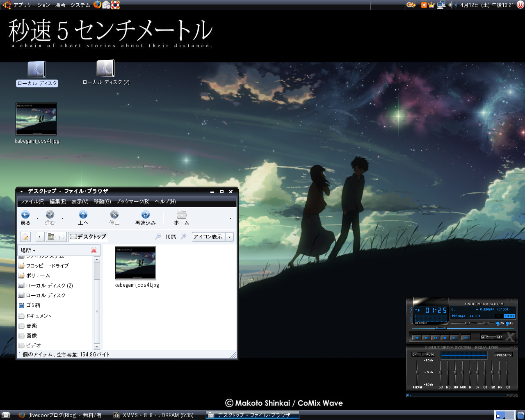525x420 pixels.
Task: Click the crown tray icon
Action: 431,5
